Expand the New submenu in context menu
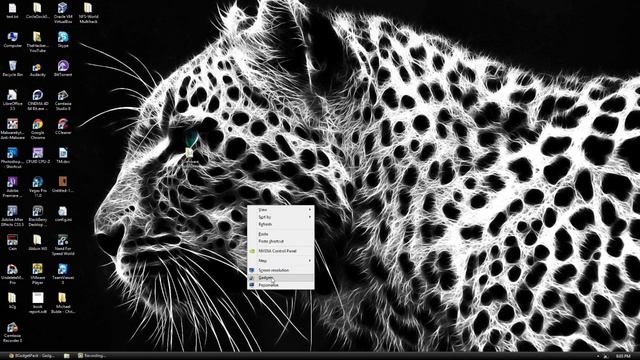This screenshot has height=360, width=640. tap(281, 260)
